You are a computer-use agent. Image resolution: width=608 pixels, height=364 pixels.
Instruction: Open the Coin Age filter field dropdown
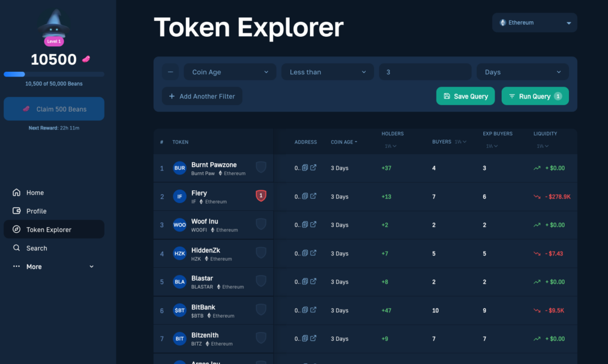[x=230, y=72]
